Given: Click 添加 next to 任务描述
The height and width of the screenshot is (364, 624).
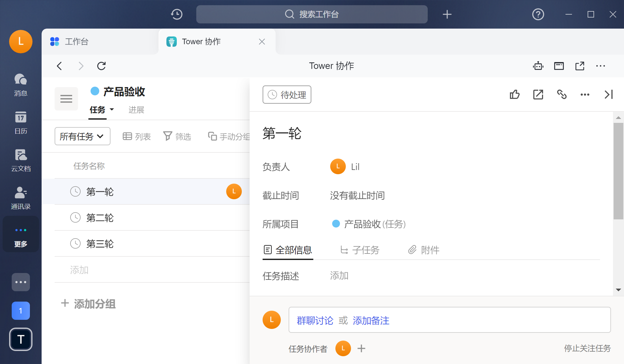Looking at the screenshot, I should coord(339,276).
